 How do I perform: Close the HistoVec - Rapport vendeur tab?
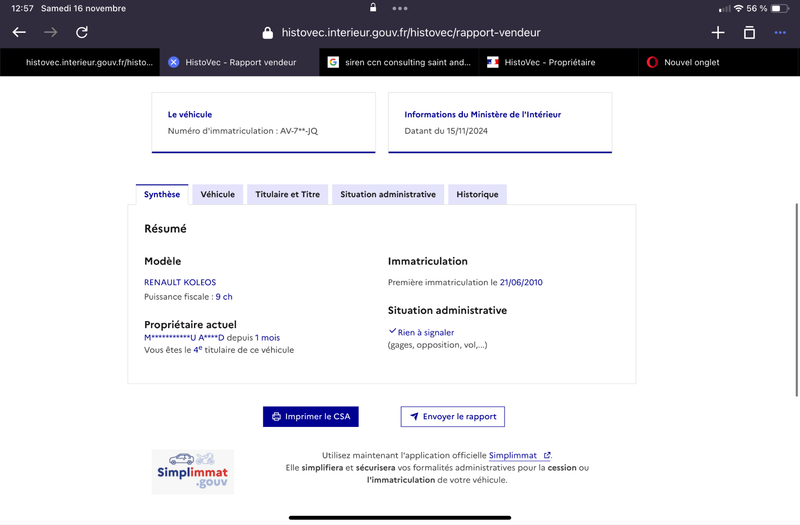pyautogui.click(x=173, y=62)
